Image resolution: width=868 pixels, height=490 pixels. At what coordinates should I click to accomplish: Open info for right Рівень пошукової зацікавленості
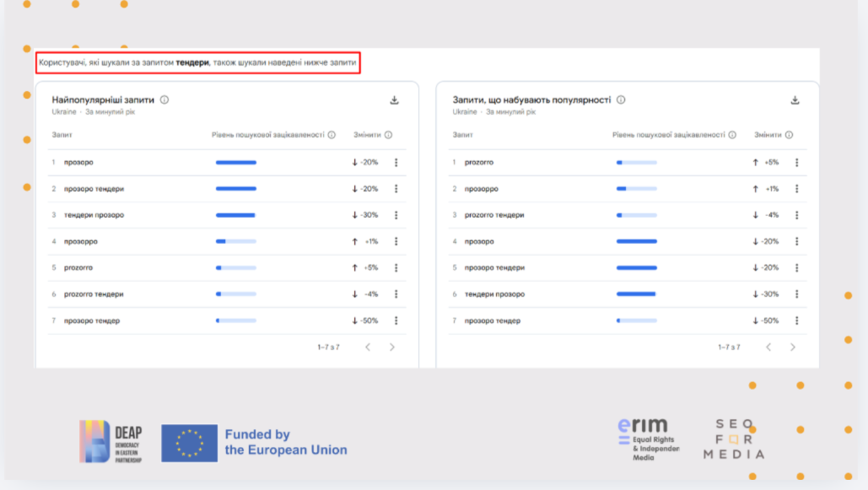click(732, 135)
